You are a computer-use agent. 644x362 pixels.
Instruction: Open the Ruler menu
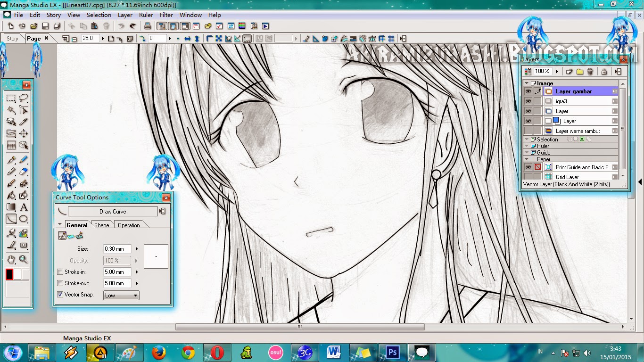[x=146, y=15]
